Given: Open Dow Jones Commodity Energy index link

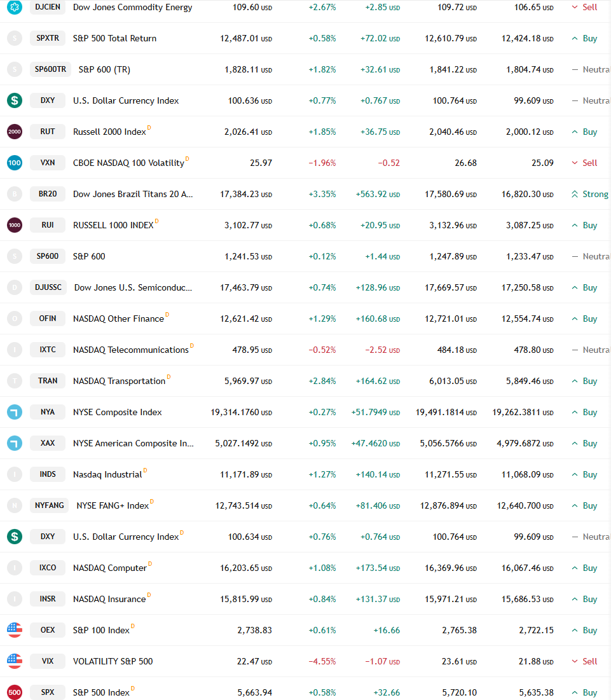Looking at the screenshot, I should tap(132, 7).
